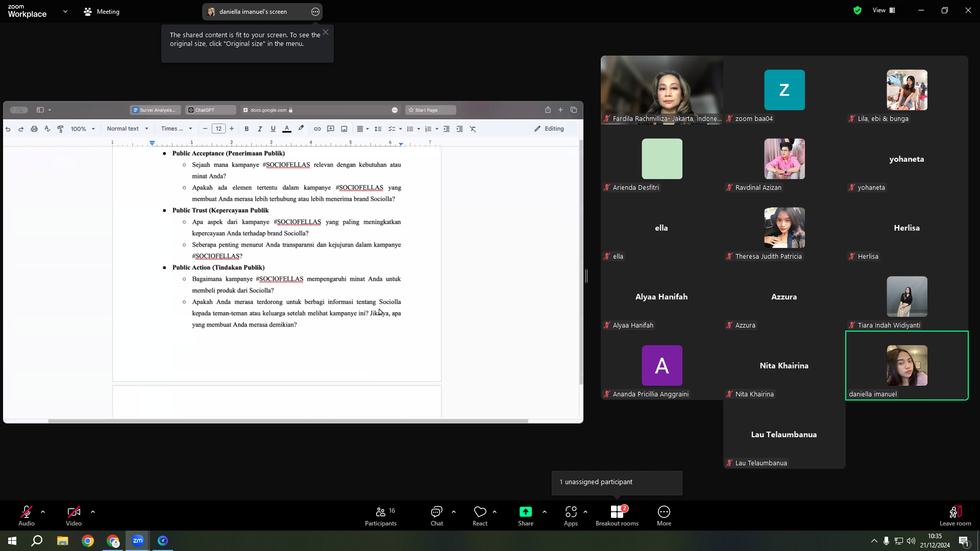The height and width of the screenshot is (551, 980).
Task: Click the font size 12 field
Action: tap(218, 129)
